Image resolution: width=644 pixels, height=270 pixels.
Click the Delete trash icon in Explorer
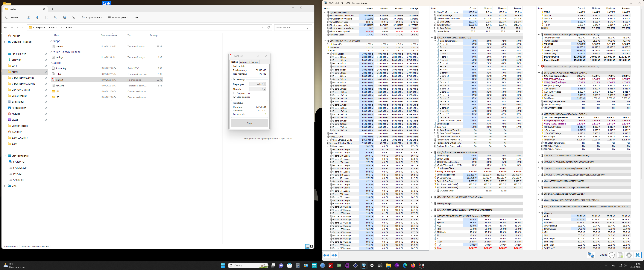click(74, 17)
